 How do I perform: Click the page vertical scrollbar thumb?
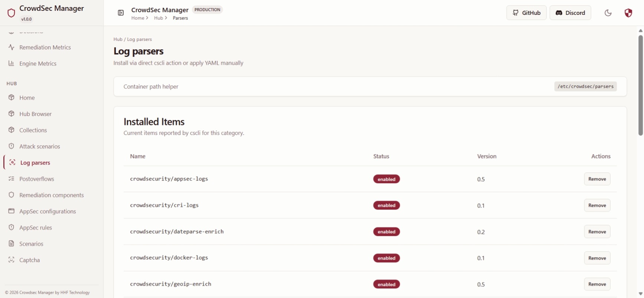[x=641, y=85]
